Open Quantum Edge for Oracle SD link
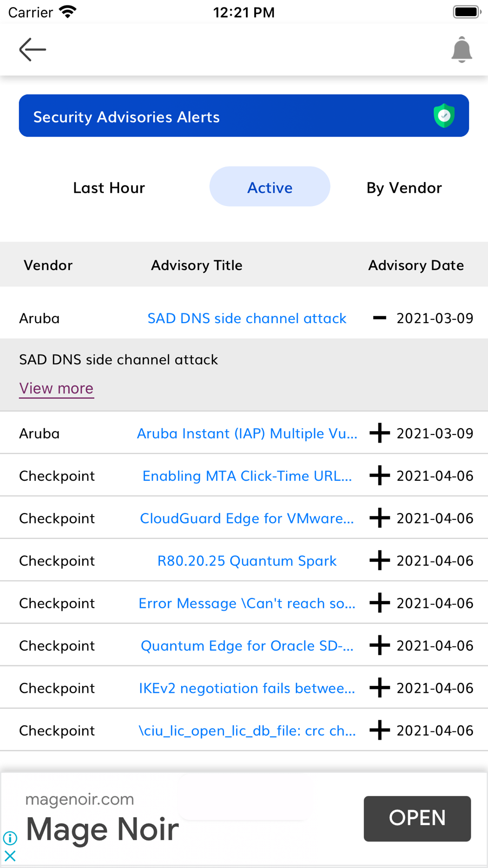This screenshot has height=868, width=488. (247, 645)
